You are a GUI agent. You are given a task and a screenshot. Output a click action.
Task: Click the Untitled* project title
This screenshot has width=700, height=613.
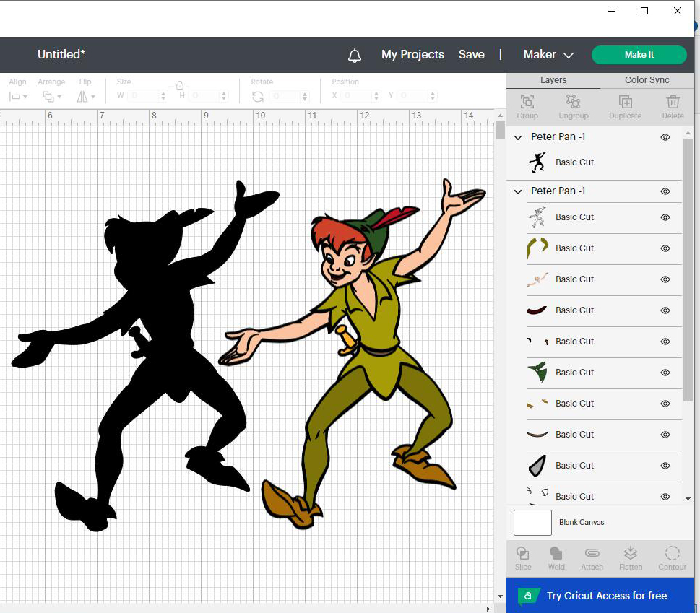(61, 54)
